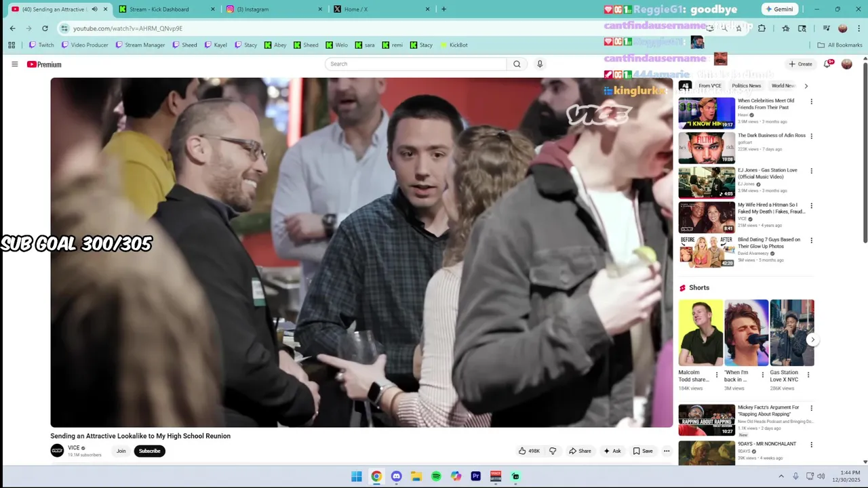Open Chrome apps grid in bookmarks bar

12,45
